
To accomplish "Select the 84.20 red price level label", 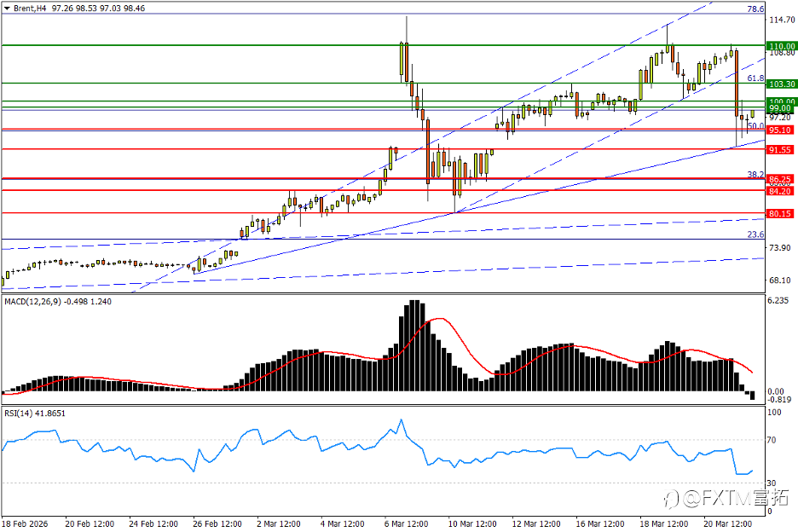I will [x=780, y=191].
